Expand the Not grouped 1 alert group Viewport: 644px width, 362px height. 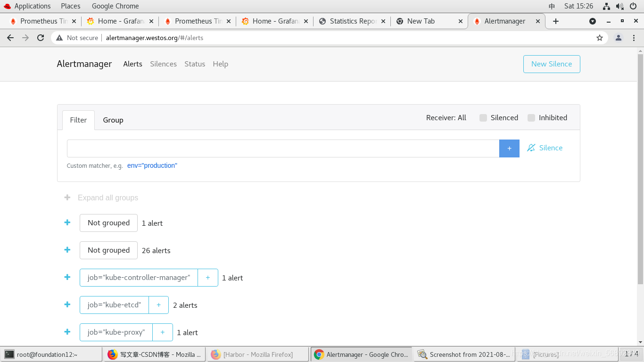click(67, 222)
